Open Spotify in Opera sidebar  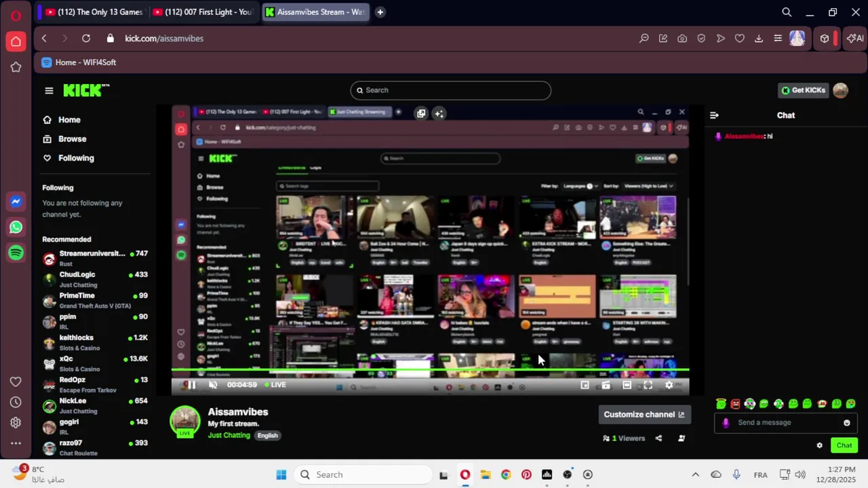(x=16, y=253)
